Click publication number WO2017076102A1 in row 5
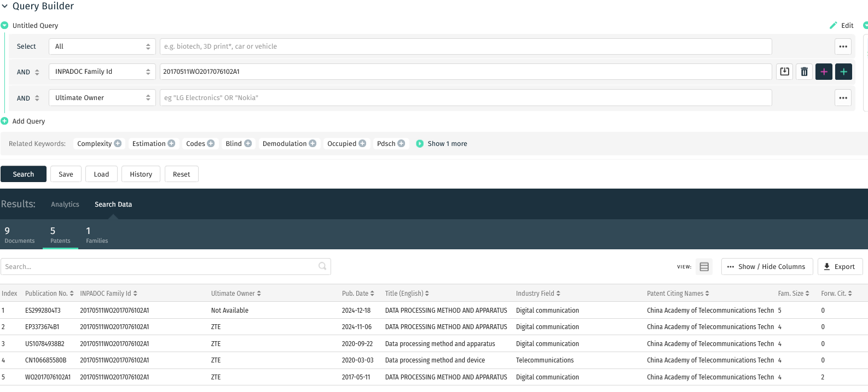This screenshot has height=392, width=868. click(x=48, y=377)
